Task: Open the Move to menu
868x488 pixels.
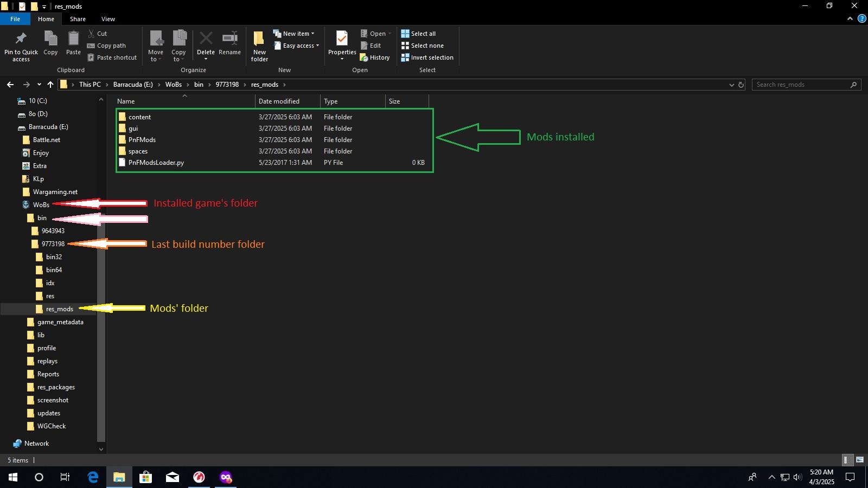Action: (x=156, y=46)
